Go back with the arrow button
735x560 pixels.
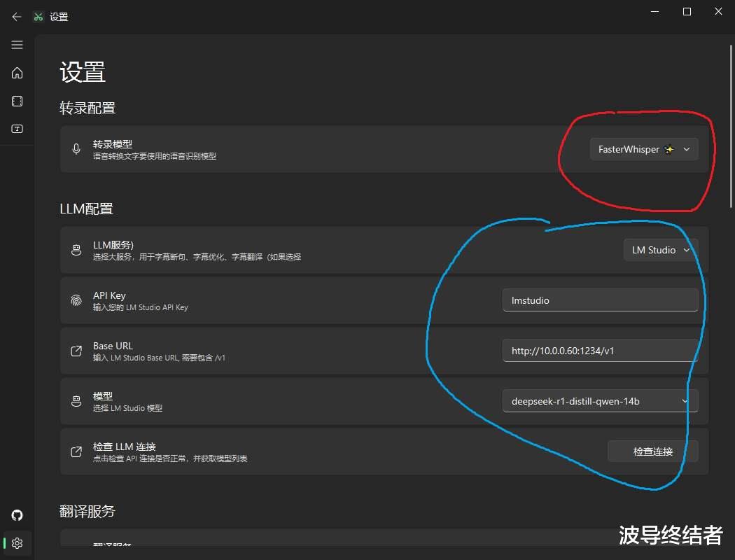(x=17, y=17)
